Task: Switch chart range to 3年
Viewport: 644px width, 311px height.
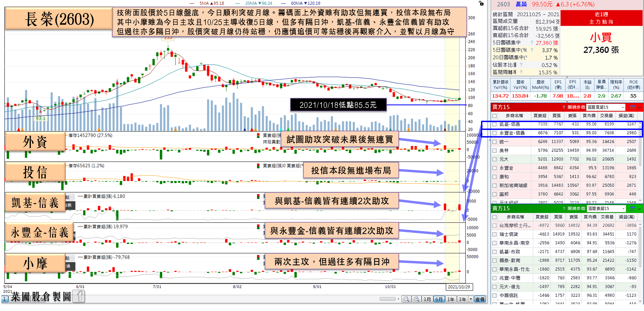Action: coord(462,299)
